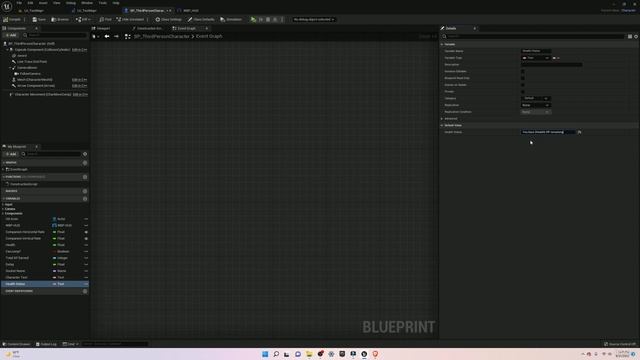This screenshot has height=360, width=640.
Task: Switch to the Construction Script tab
Action: pyautogui.click(x=147, y=28)
